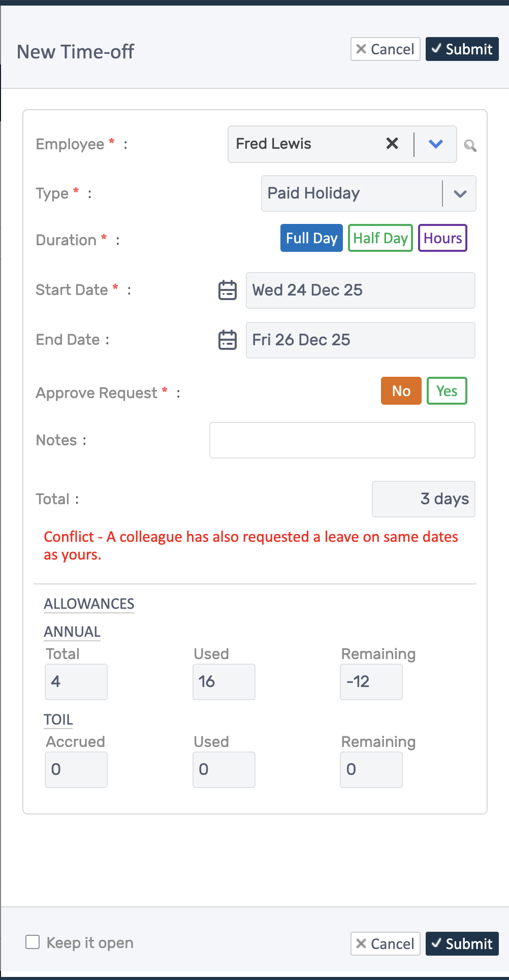Viewport: 509px width, 980px height.
Task: Check the Keep it open checkbox
Action: point(33,942)
